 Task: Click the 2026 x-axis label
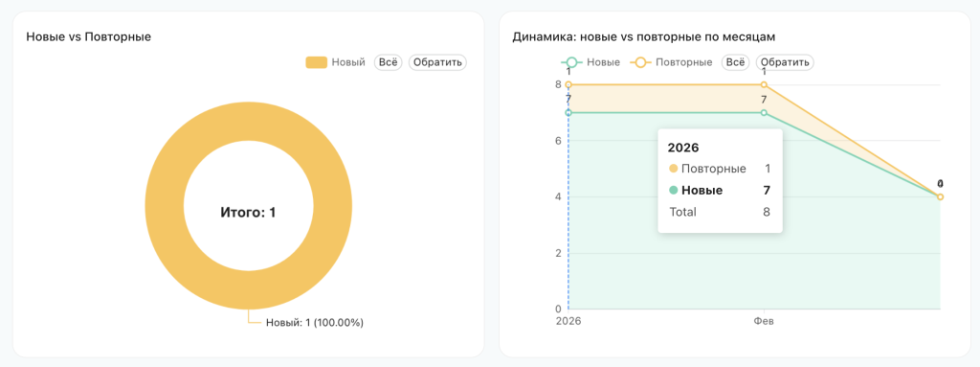pos(568,321)
